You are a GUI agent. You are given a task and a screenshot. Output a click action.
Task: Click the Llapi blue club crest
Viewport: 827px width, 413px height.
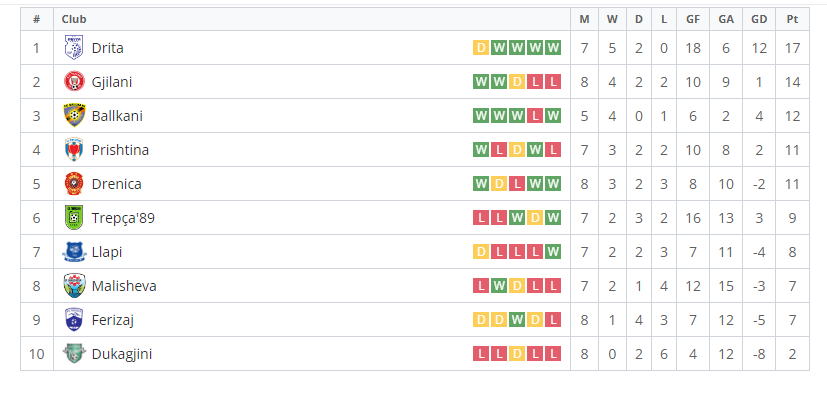tap(74, 252)
